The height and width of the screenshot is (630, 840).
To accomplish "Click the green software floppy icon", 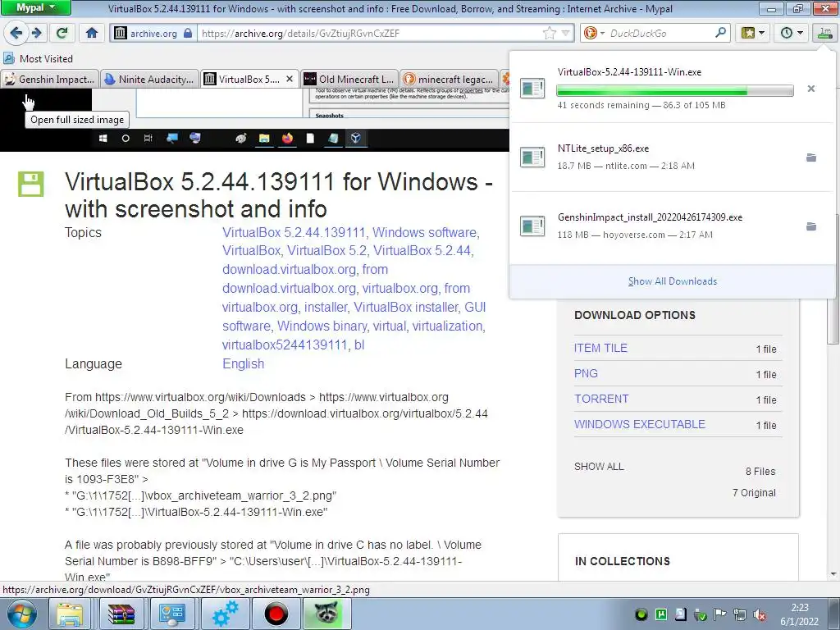I will 31,185.
